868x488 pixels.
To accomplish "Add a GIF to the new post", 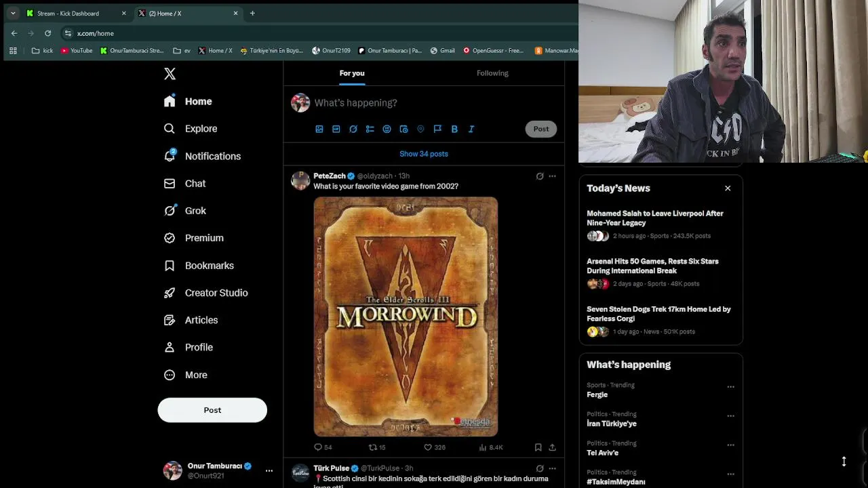I will click(336, 129).
